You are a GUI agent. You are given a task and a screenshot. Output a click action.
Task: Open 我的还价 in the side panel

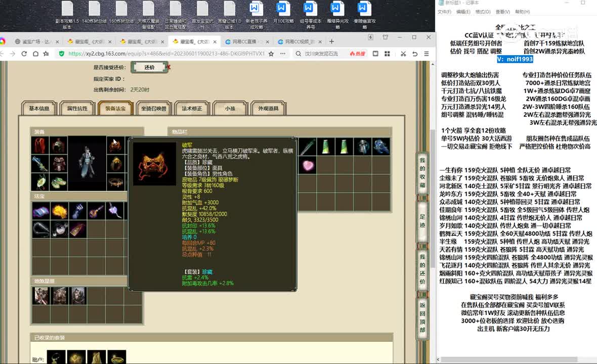(422, 269)
